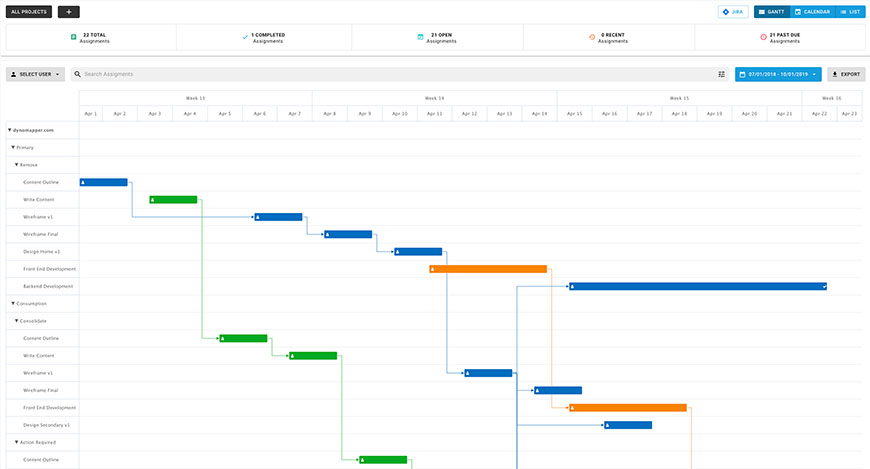
Task: Collapse the Action Required group
Action: point(17,442)
